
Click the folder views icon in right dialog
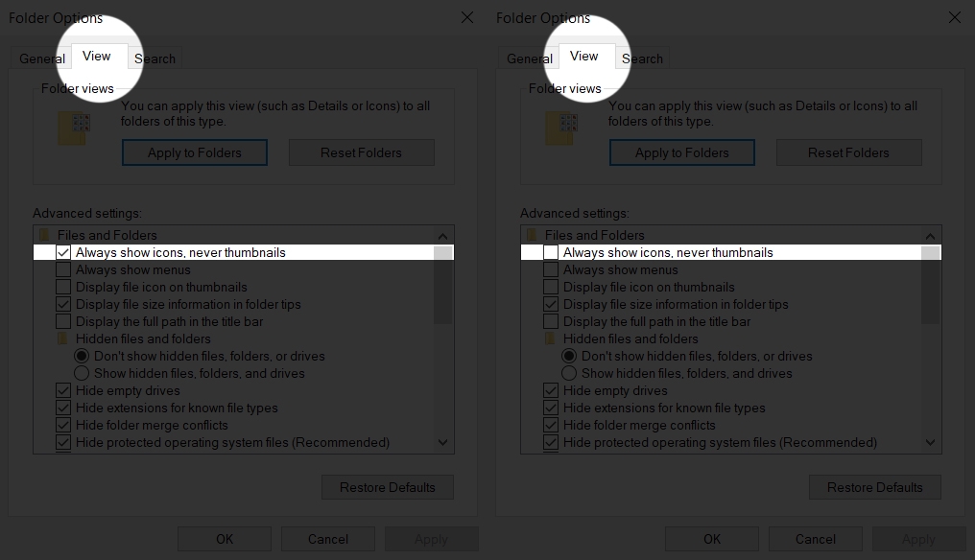[x=561, y=128]
